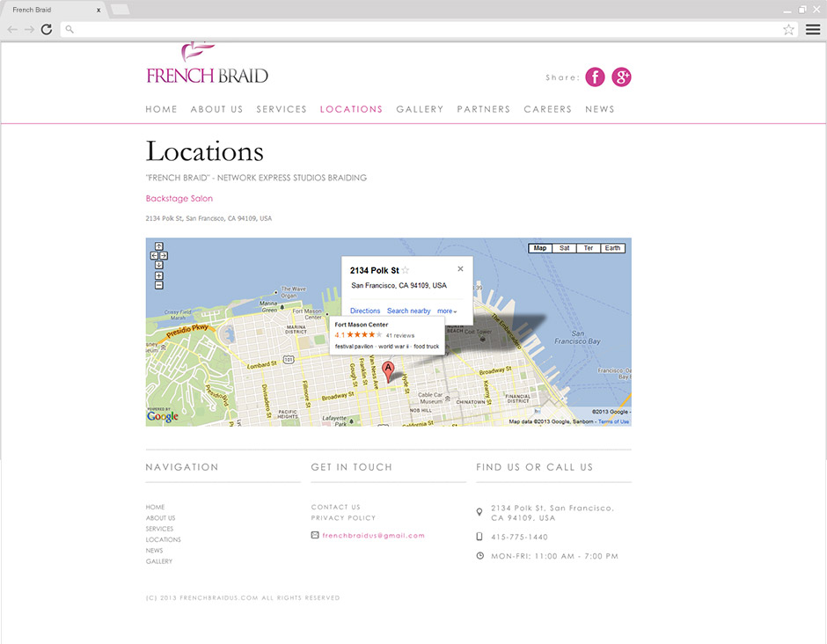Open the Partners menu item
This screenshot has width=827, height=644.
[484, 109]
